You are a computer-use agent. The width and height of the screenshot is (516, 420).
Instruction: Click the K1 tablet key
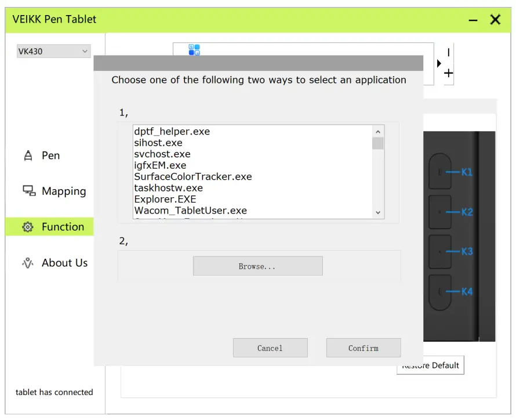point(440,172)
